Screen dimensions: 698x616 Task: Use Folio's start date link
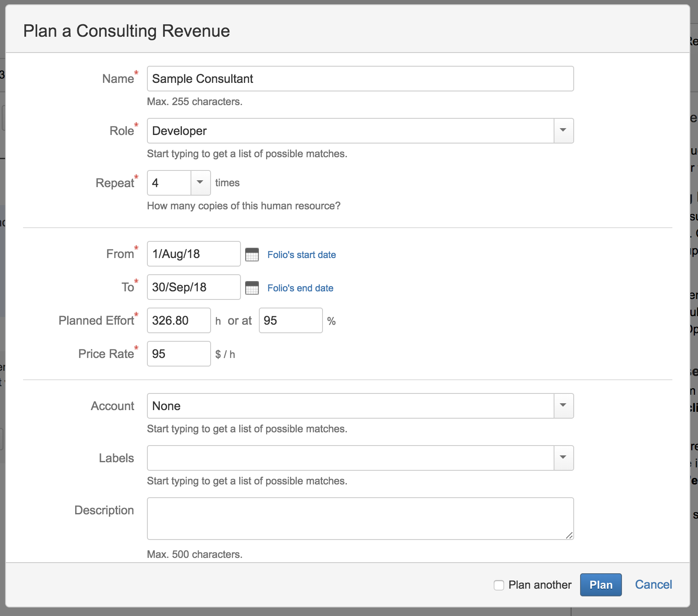(x=302, y=255)
